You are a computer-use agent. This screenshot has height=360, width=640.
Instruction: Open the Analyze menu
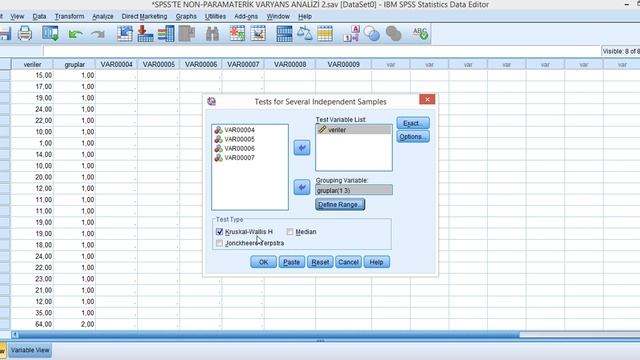point(103,16)
